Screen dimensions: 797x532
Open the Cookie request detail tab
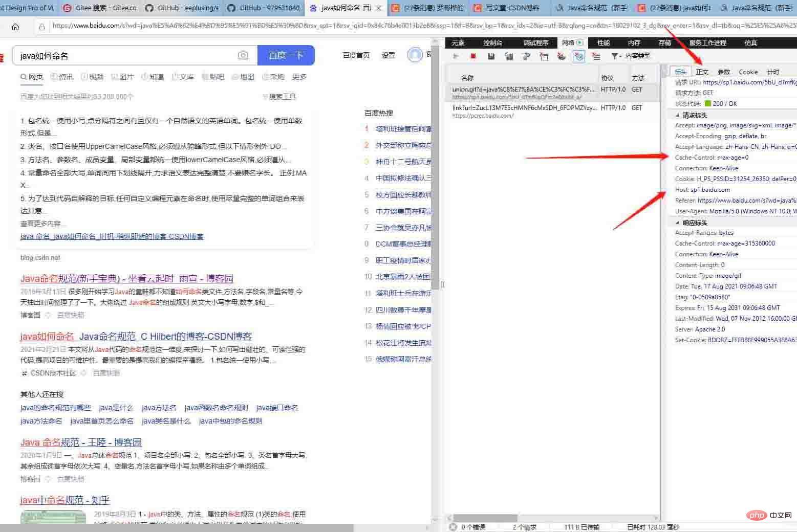click(748, 72)
